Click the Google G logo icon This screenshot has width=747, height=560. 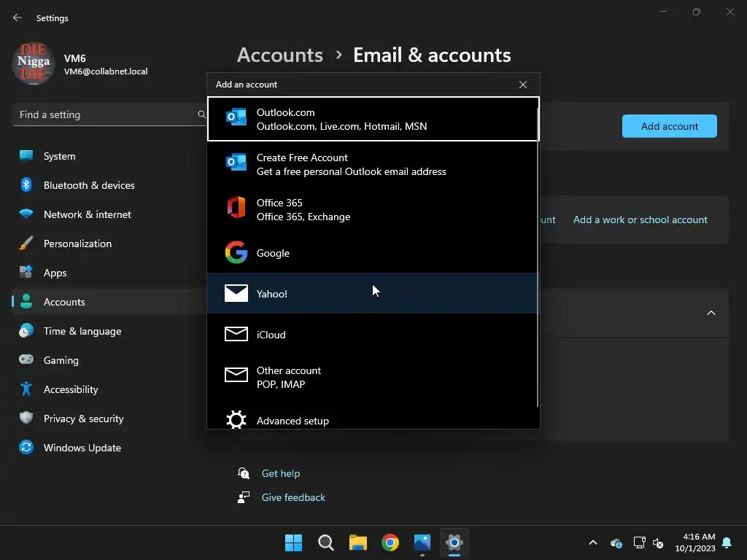click(x=236, y=252)
